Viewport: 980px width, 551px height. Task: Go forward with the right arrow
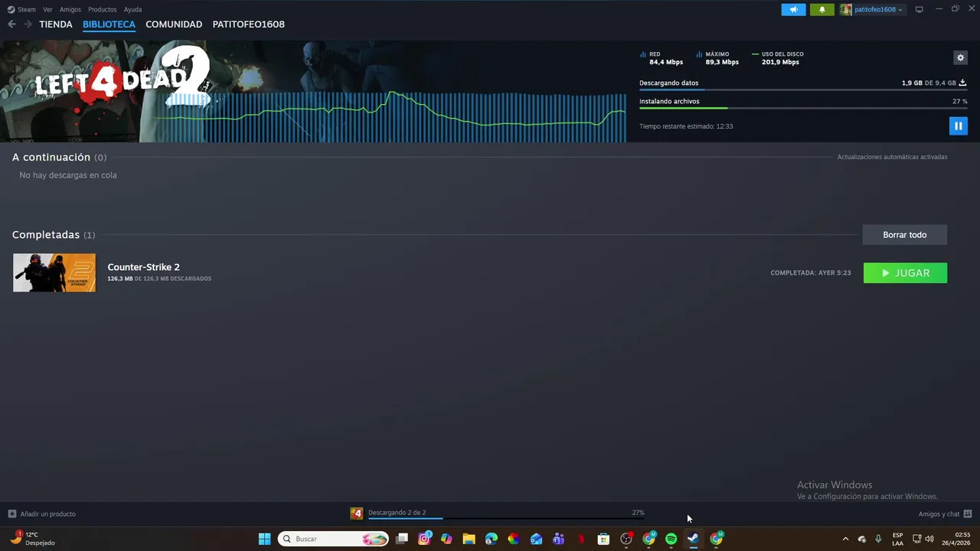coord(28,24)
